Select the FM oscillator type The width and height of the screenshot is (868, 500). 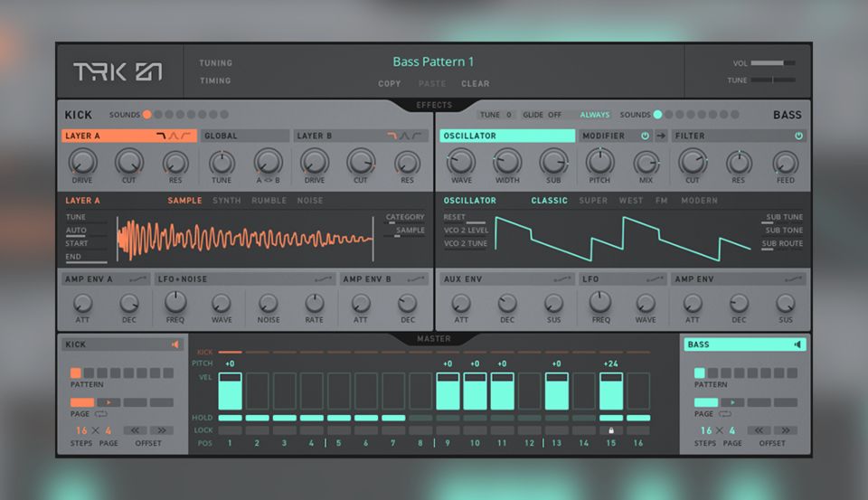coord(662,201)
